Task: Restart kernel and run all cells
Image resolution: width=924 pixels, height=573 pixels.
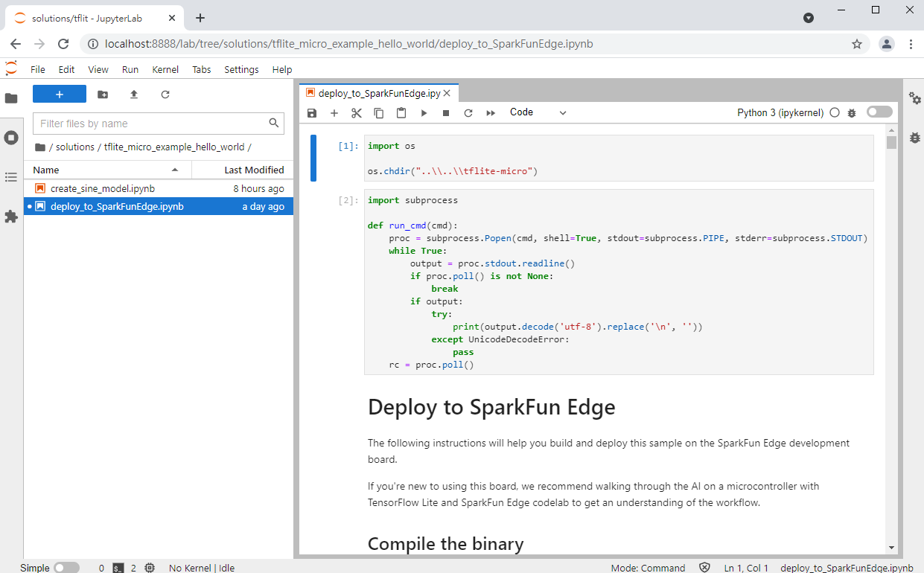Action: pos(491,113)
